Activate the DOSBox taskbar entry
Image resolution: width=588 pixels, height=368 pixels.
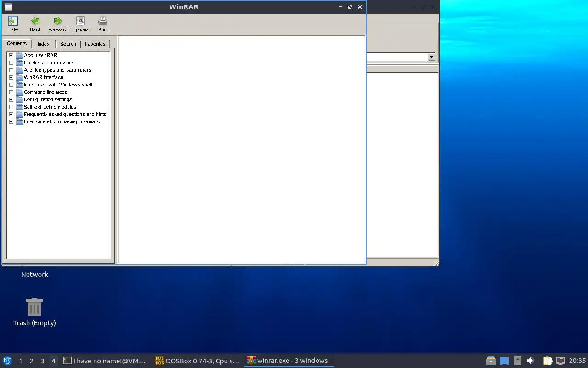(x=198, y=361)
